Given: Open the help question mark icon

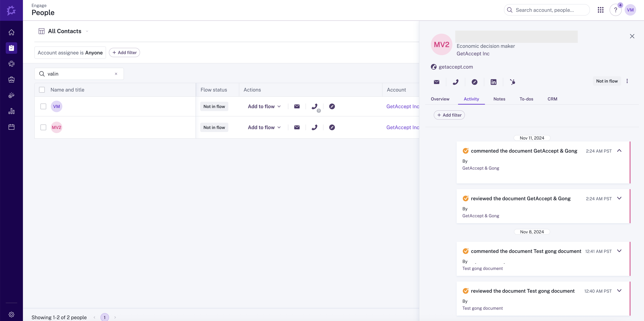Looking at the screenshot, I should click(615, 10).
